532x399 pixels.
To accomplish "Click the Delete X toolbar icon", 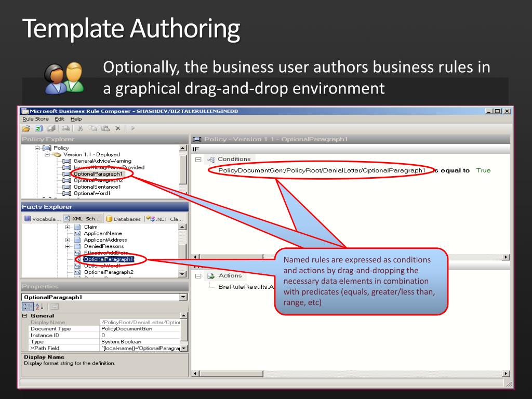I will [118, 129].
